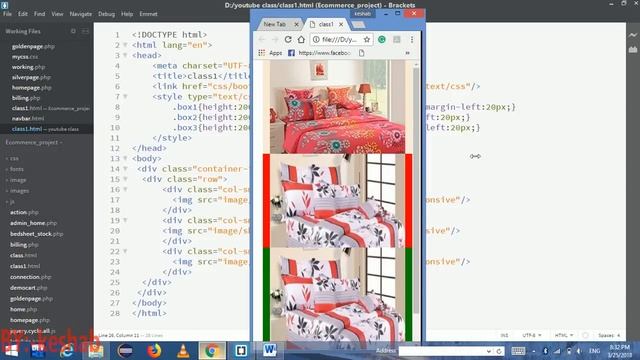Switch to the New Tab browser tab

pyautogui.click(x=279, y=24)
